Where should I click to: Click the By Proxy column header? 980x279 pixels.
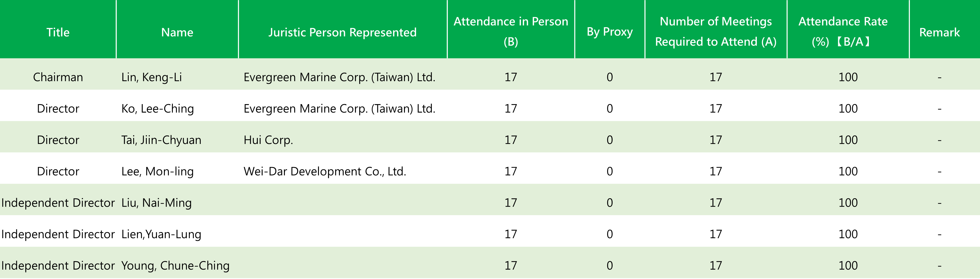click(x=609, y=32)
